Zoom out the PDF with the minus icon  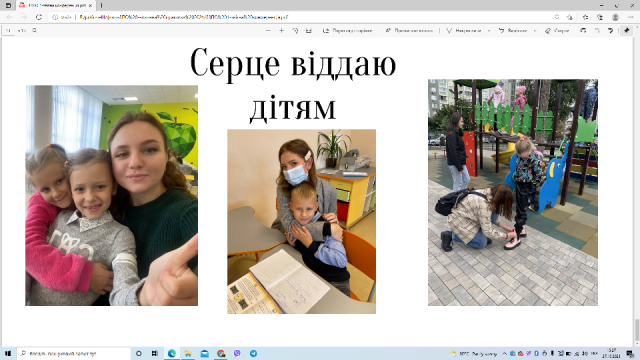pyautogui.click(x=268, y=31)
